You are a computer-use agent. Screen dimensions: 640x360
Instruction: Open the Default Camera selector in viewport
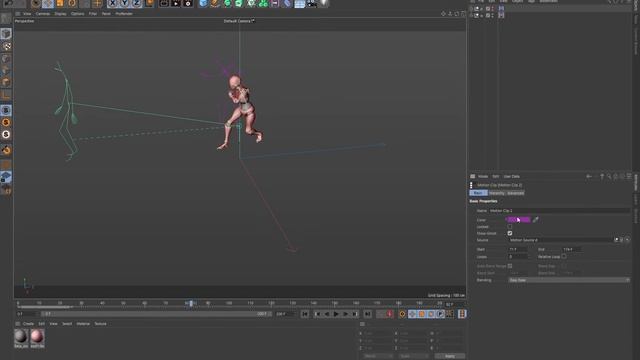(x=239, y=21)
